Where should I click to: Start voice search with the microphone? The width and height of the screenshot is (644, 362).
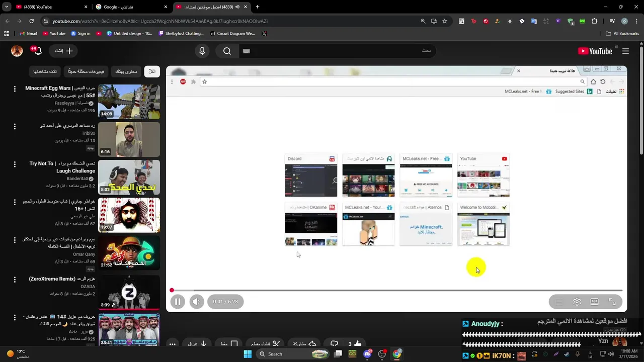202,51
